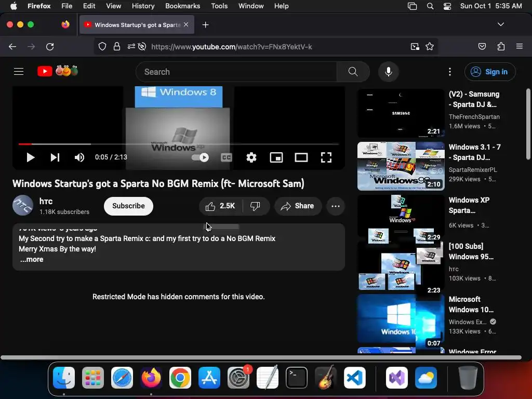This screenshot has height=399, width=532.
Task: Mute the video volume
Action: point(79,157)
